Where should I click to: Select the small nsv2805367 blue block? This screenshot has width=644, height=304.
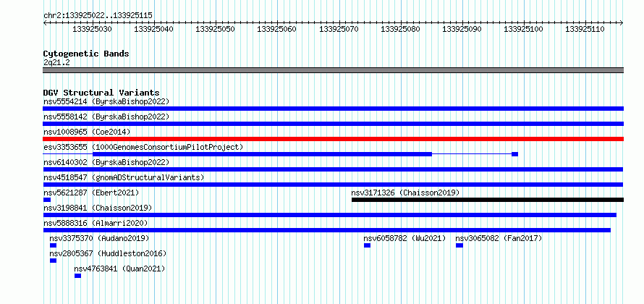(x=53, y=261)
